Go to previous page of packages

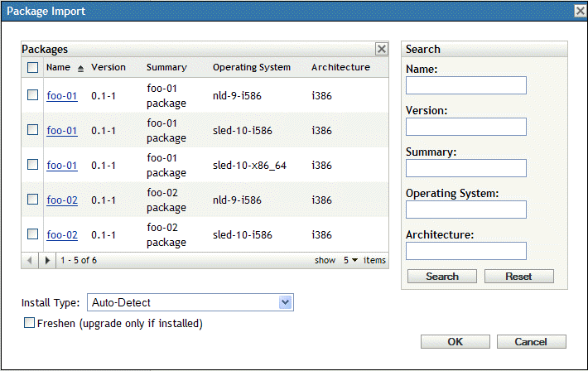pyautogui.click(x=31, y=260)
